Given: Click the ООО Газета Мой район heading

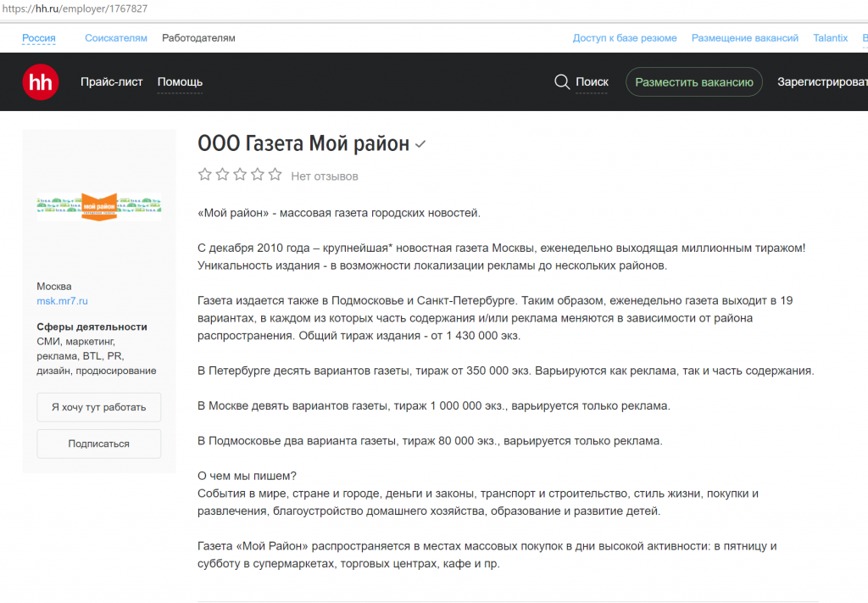Looking at the screenshot, I should point(303,143).
